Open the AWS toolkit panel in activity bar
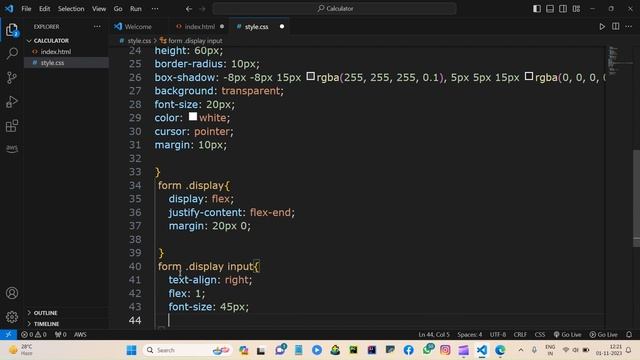The width and height of the screenshot is (640, 360). point(12,148)
